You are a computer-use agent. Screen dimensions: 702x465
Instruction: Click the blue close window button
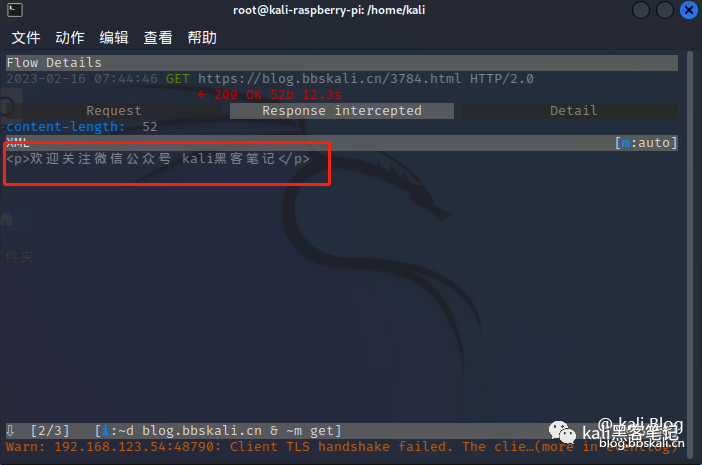(689, 10)
